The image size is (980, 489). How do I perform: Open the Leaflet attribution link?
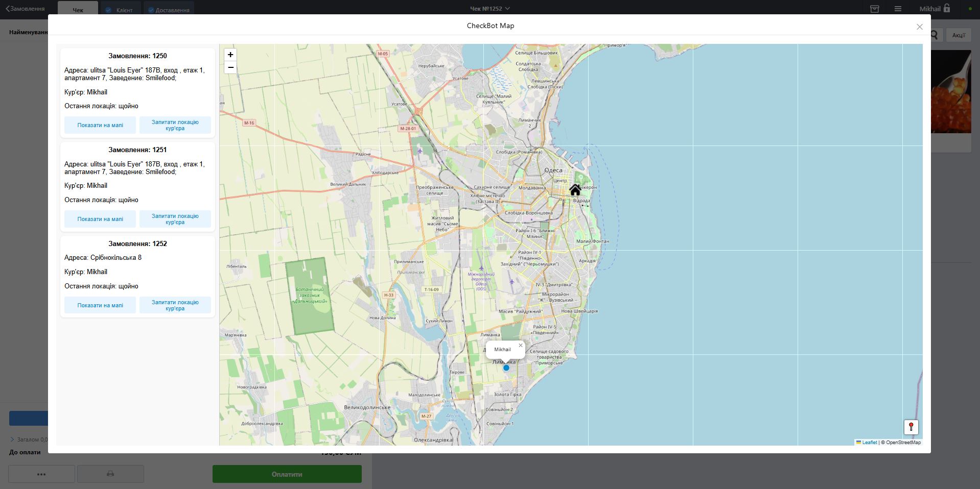[x=869, y=443]
